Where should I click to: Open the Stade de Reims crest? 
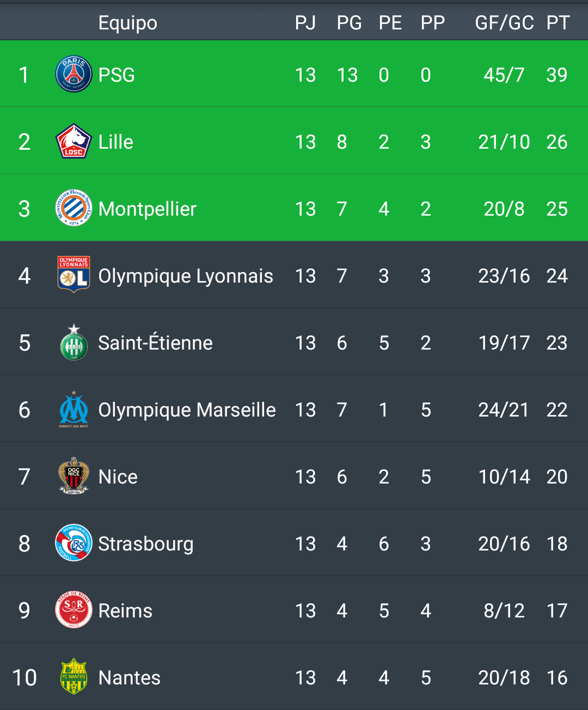coord(73,610)
